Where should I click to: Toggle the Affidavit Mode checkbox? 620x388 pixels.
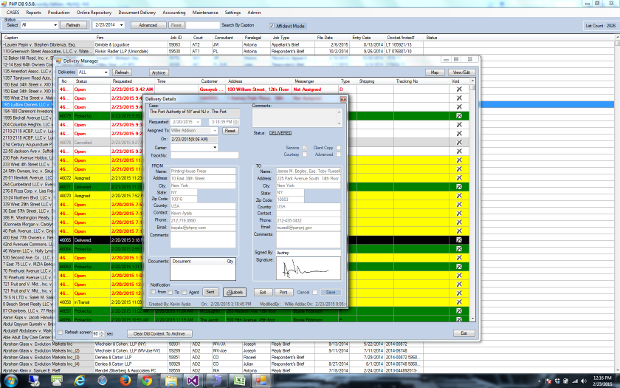pyautogui.click(x=272, y=26)
